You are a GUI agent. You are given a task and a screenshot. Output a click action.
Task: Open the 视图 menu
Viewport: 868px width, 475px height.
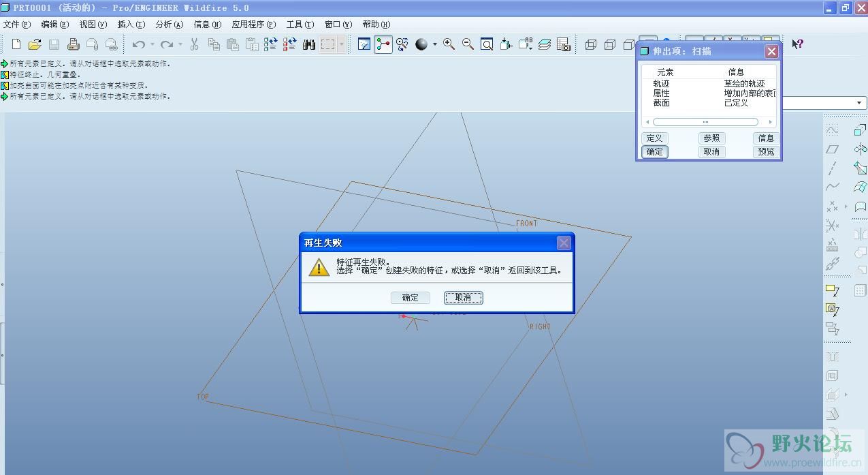[x=93, y=25]
